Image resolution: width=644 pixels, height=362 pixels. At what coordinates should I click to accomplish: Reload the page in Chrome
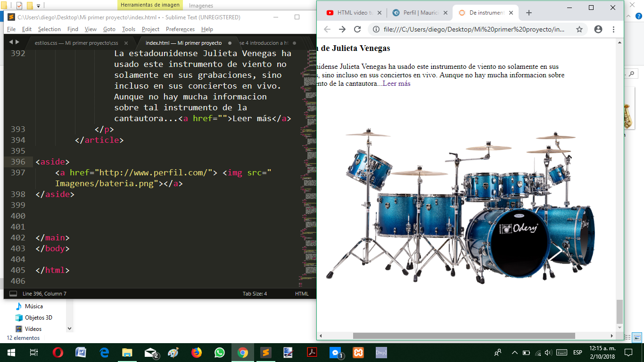pos(357,29)
